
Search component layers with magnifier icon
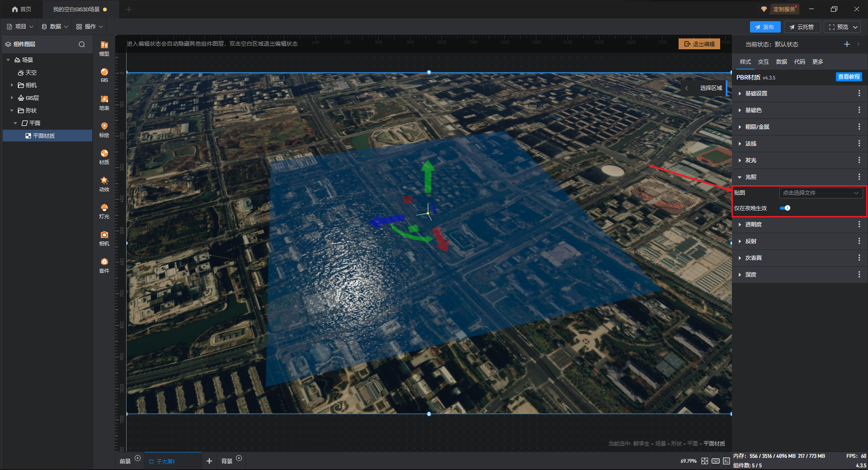coord(82,44)
